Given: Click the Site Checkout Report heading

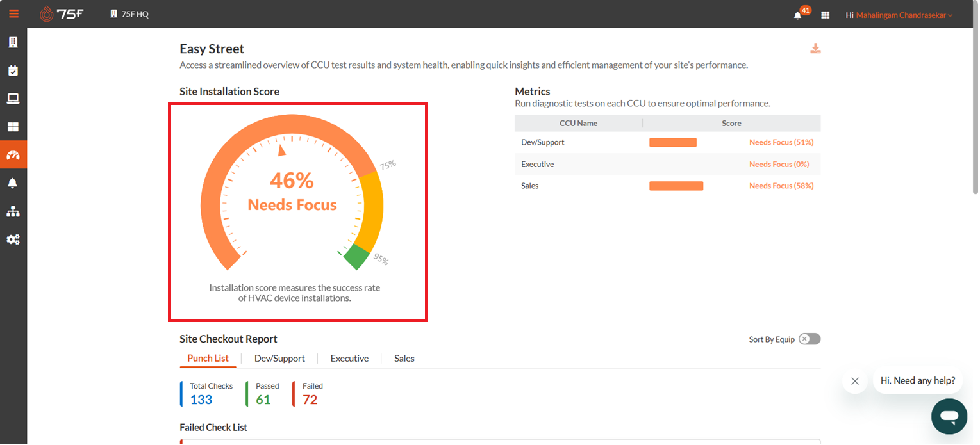Looking at the screenshot, I should click(x=229, y=339).
